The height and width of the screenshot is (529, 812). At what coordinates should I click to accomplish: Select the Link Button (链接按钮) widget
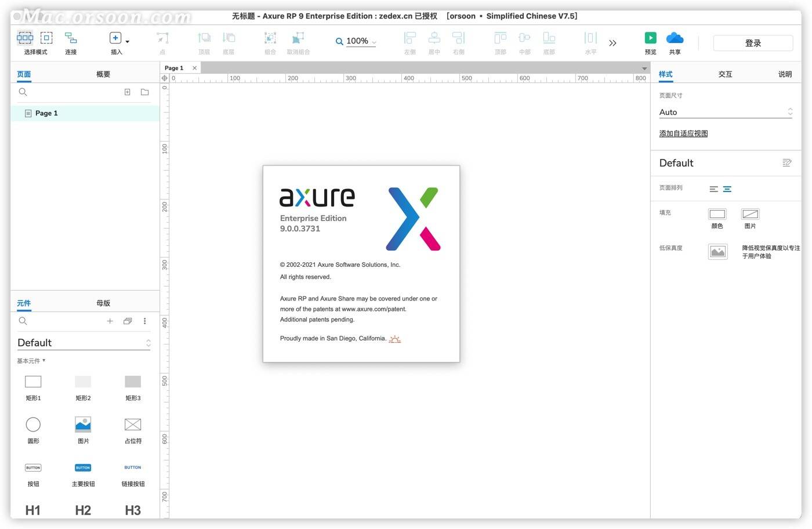tap(133, 474)
